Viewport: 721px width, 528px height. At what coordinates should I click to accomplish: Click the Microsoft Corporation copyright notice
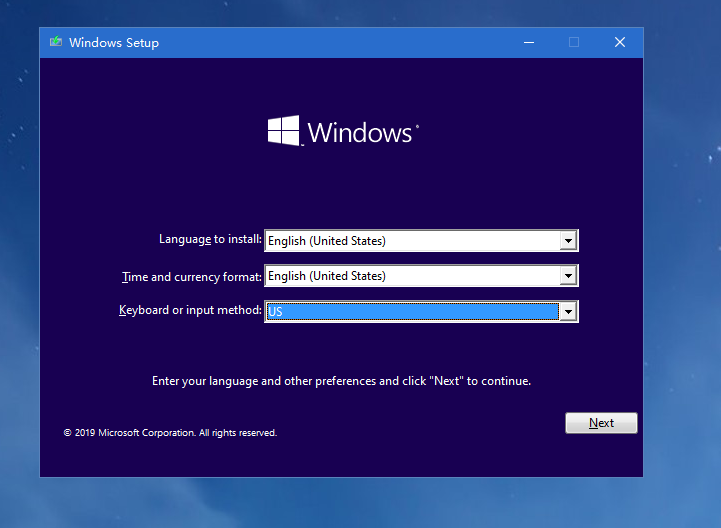pos(170,433)
